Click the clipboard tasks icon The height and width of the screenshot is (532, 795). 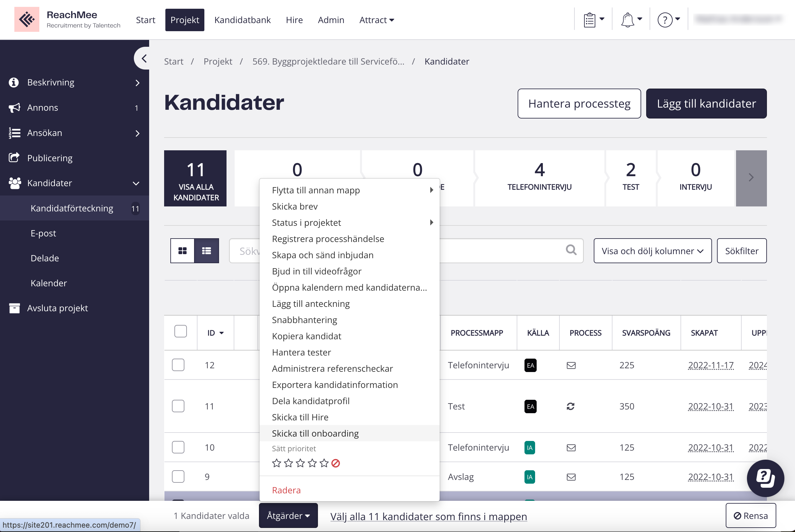(x=590, y=20)
